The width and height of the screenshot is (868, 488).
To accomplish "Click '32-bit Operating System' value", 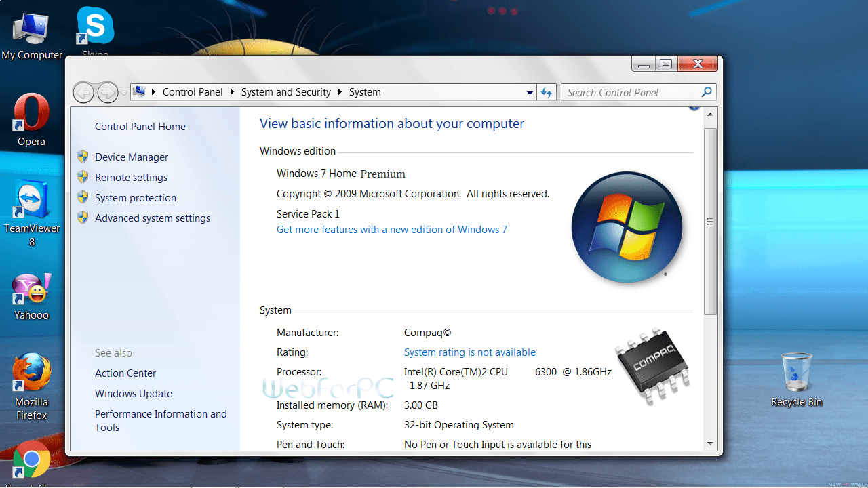I will 459,425.
